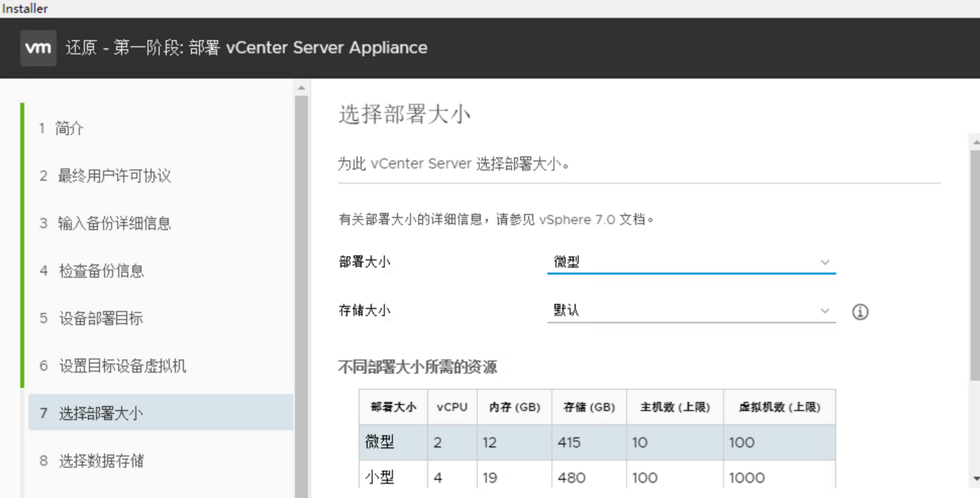Click storage value 480 in 小型 row
980x498 pixels.
click(x=572, y=477)
